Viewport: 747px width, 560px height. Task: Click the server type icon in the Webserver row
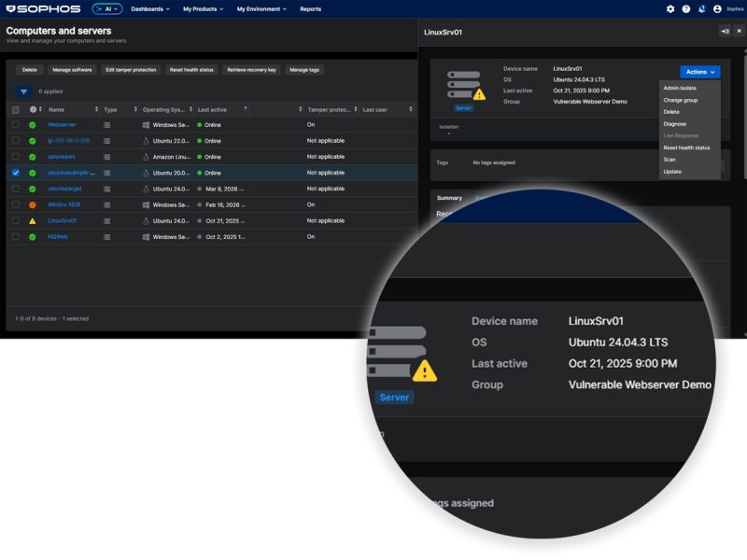[x=107, y=125]
